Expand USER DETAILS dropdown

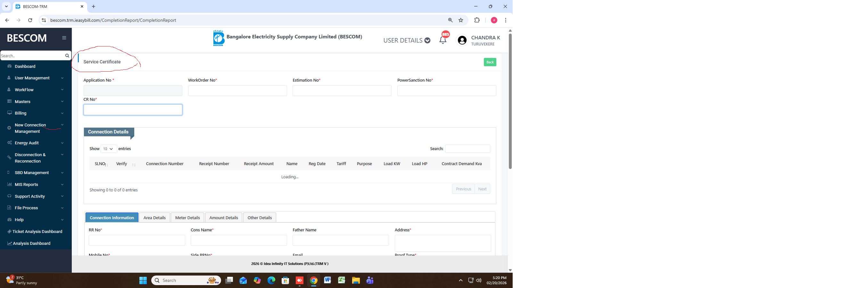coord(407,40)
